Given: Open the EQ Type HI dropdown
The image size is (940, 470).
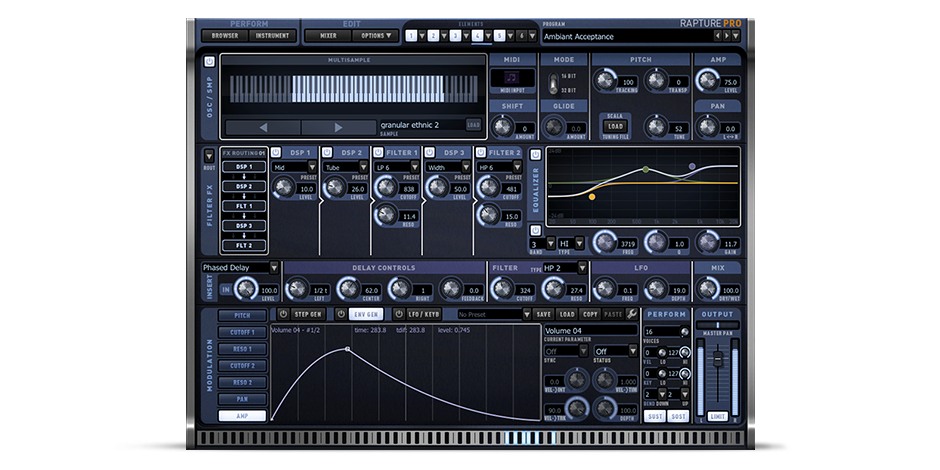Looking at the screenshot, I should point(571,243).
